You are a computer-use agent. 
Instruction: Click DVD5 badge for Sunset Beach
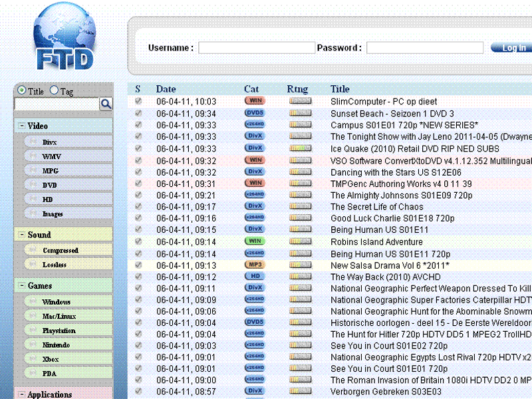255,113
